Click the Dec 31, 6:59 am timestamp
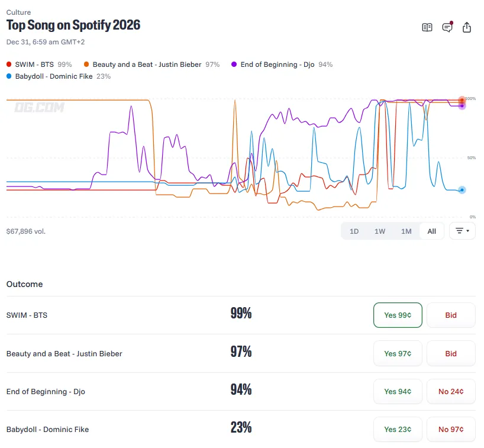Image resolution: width=484 pixels, height=448 pixels. point(46,42)
